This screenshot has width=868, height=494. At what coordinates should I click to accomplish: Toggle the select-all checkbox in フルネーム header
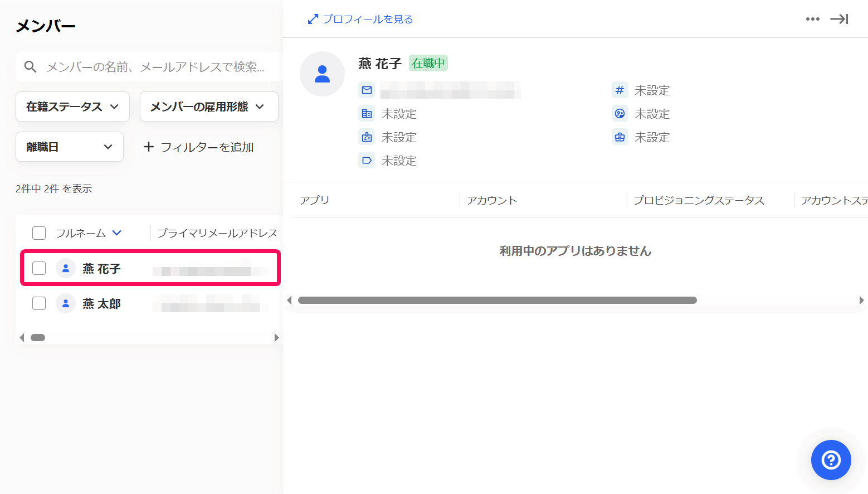tap(39, 233)
